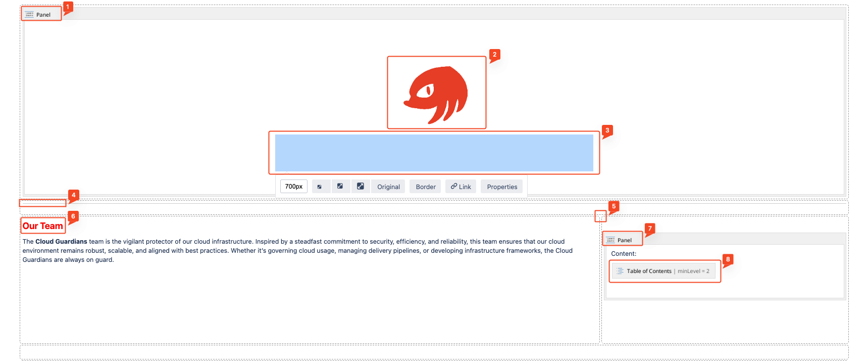Reset image to Original size
The width and height of the screenshot is (868, 361).
coord(388,187)
